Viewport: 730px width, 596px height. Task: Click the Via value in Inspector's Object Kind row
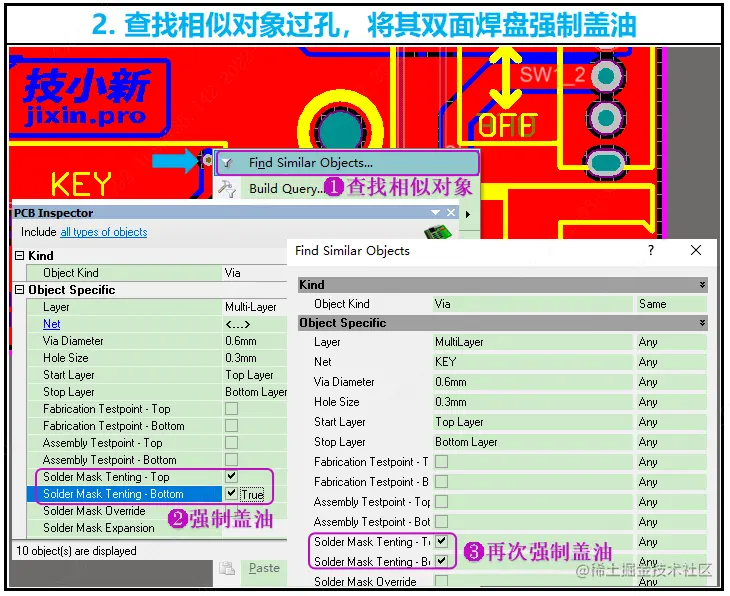[233, 273]
